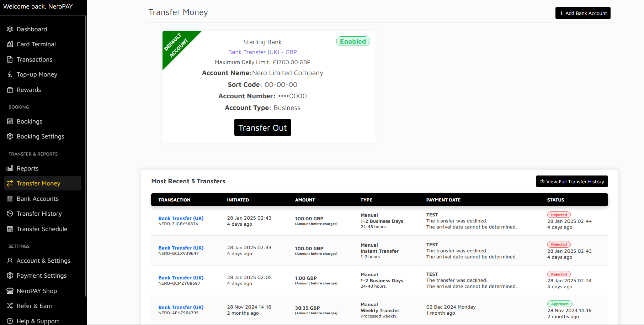Click the Booking Settings gear icon
The height and width of the screenshot is (325, 644).
(x=10, y=136)
